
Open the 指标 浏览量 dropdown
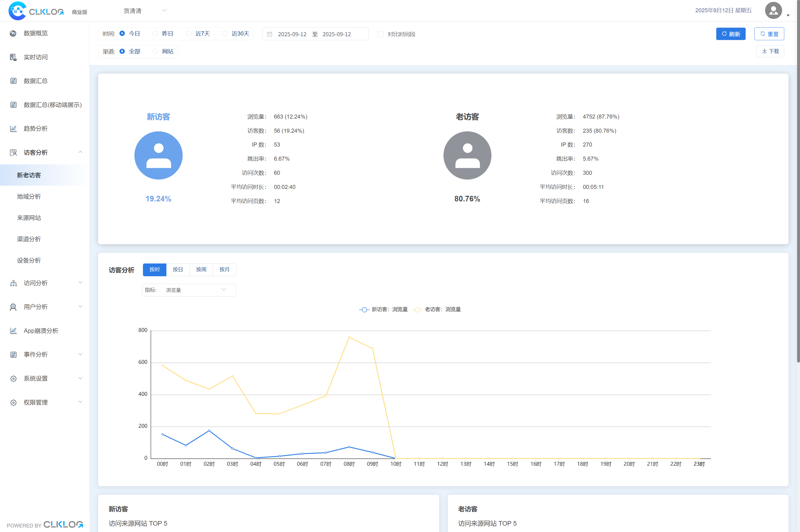(x=189, y=290)
